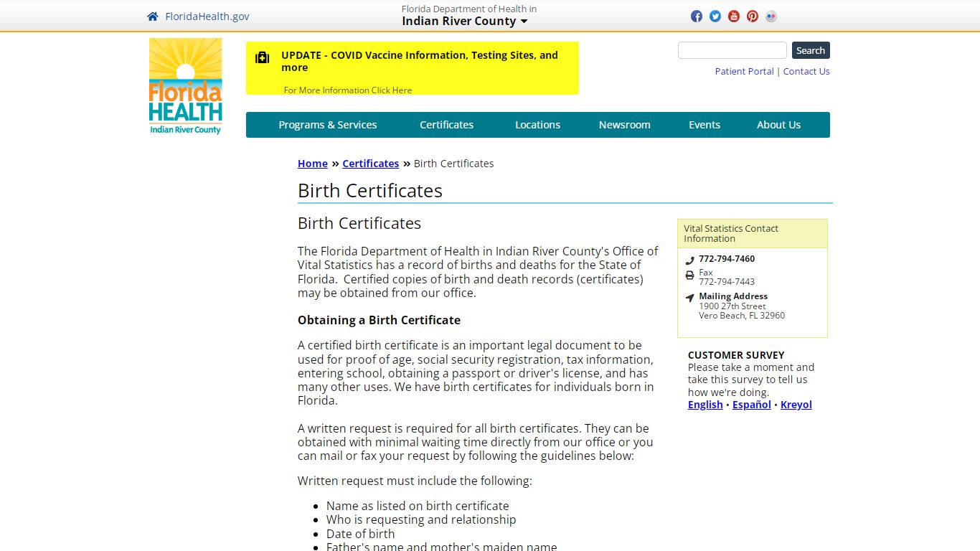Click the phone number 772-794-7460
The height and width of the screenshot is (551, 980).
coord(727,259)
